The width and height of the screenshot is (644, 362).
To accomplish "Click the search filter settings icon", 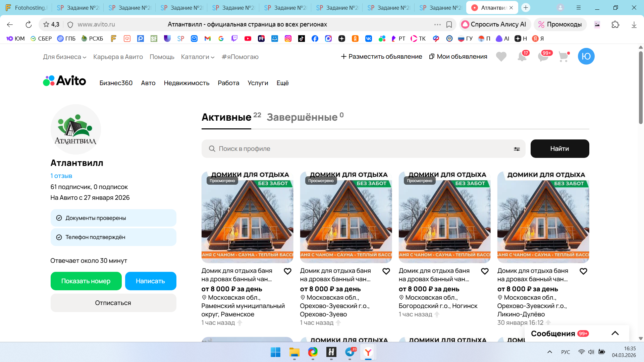I will click(x=517, y=149).
